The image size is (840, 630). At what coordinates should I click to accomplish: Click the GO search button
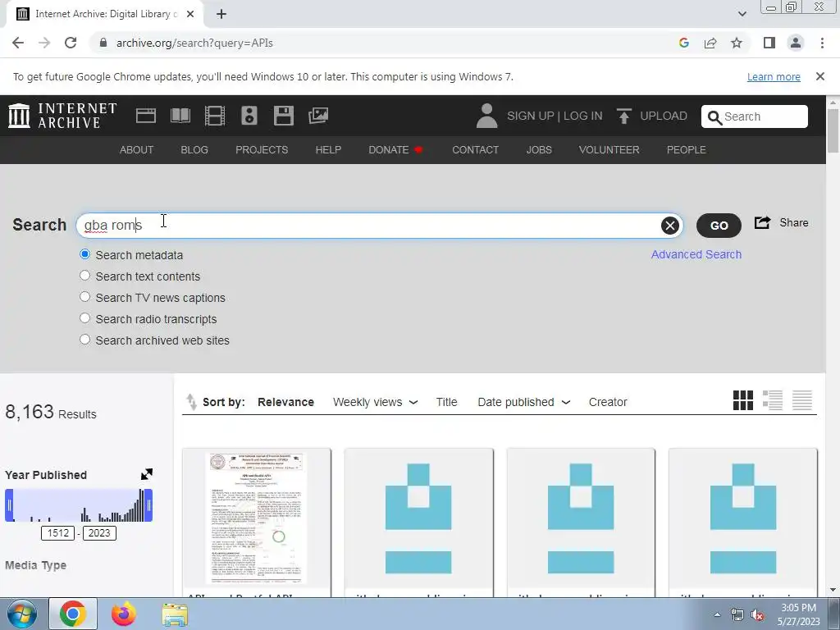719,226
